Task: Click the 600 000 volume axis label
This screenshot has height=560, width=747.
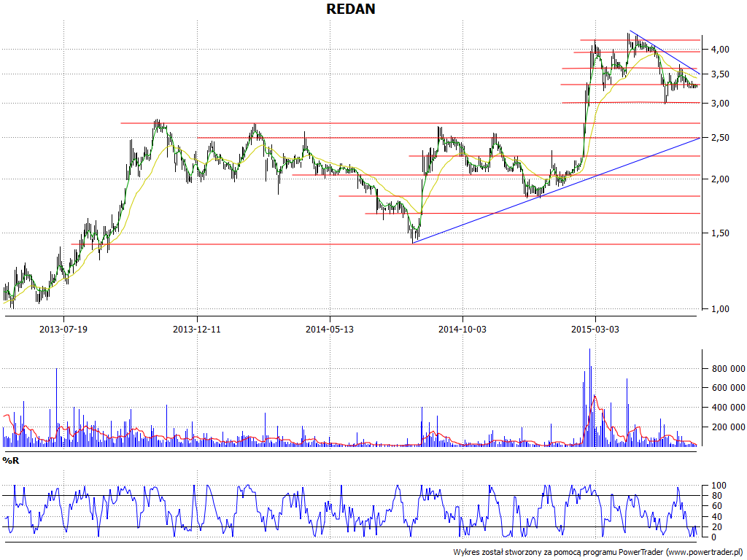Action: point(729,388)
